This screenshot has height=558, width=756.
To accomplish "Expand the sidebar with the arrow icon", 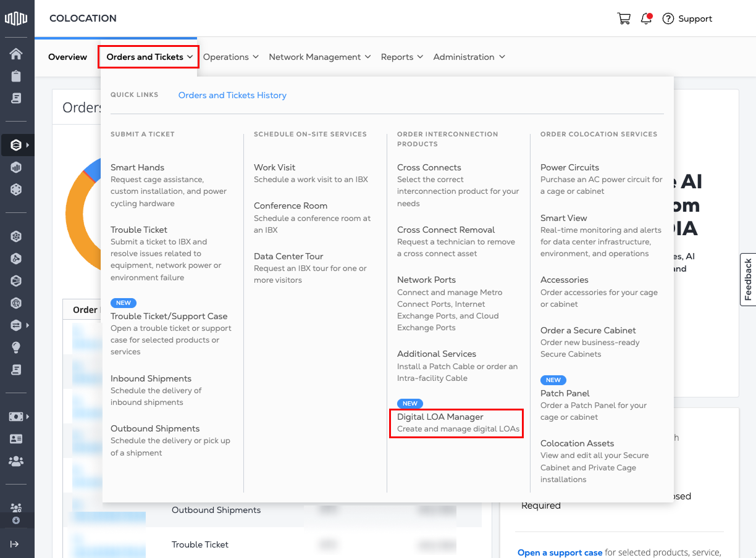I will (15, 544).
